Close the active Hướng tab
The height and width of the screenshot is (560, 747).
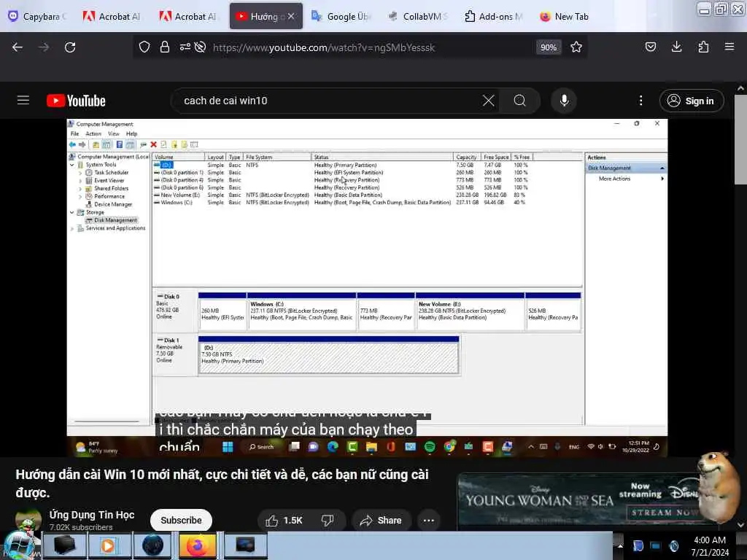point(290,16)
